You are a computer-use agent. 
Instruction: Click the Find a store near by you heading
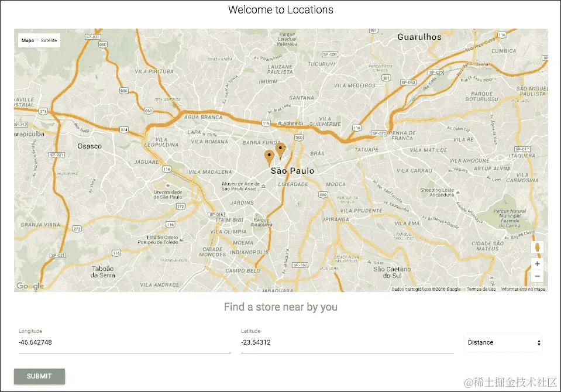[281, 307]
